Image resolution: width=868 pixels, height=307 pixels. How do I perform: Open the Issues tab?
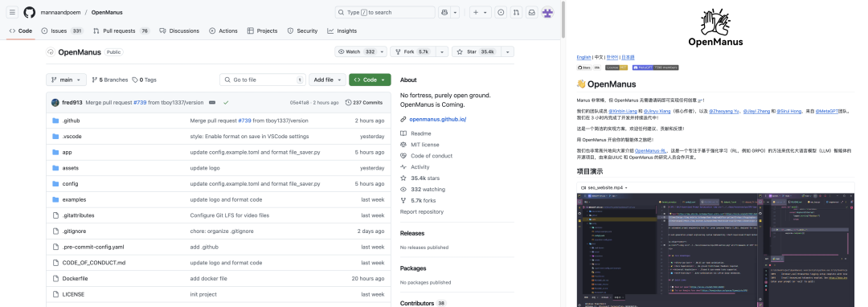tap(62, 31)
